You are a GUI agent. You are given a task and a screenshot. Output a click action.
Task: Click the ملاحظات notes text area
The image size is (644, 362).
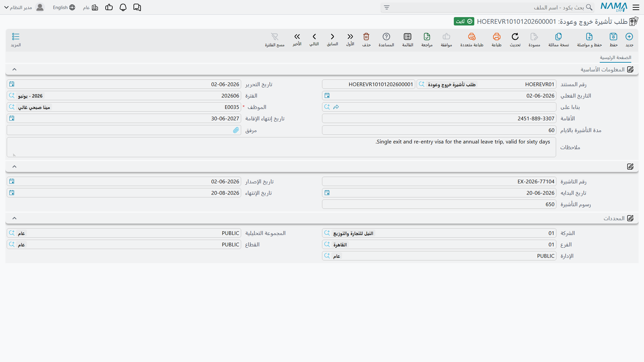pos(281,147)
